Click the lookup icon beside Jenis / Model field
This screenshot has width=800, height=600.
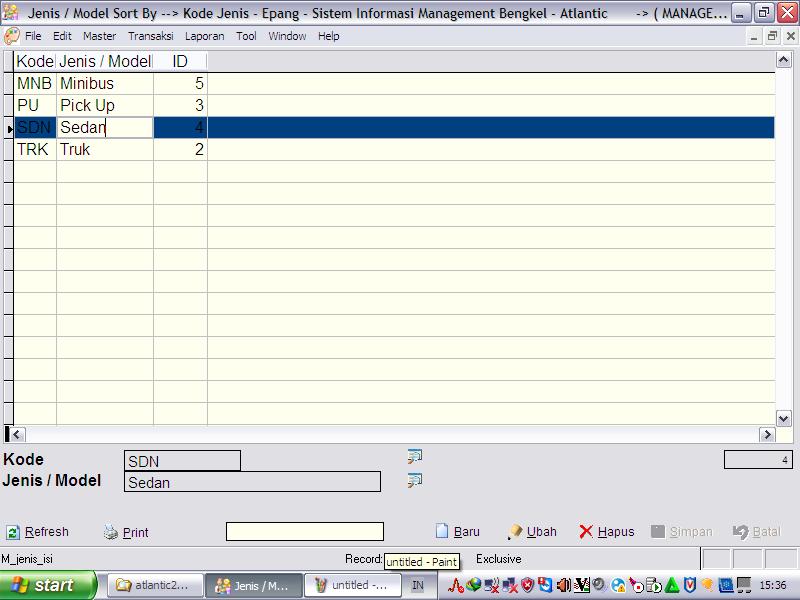[415, 481]
